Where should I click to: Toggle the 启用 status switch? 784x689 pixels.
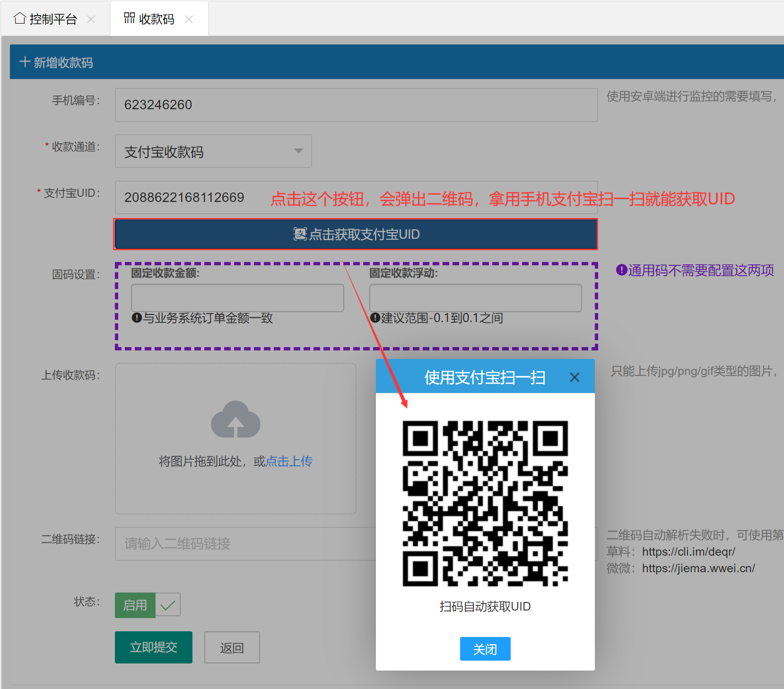click(x=148, y=605)
